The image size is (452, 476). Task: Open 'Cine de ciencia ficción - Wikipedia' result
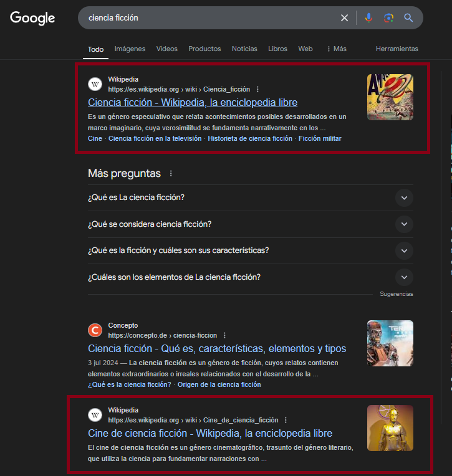(210, 433)
